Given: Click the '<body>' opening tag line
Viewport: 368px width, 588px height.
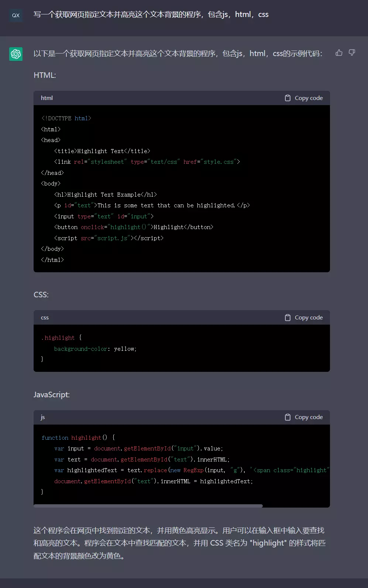Looking at the screenshot, I should (51, 184).
